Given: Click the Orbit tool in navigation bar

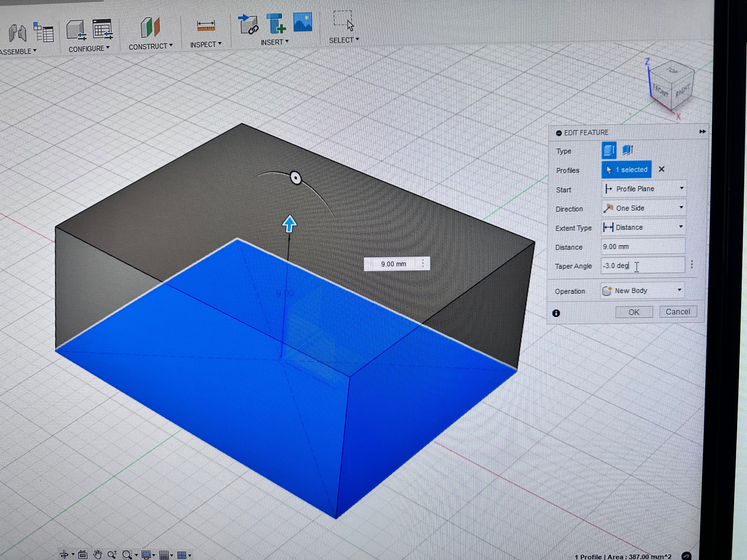Looking at the screenshot, I should click(x=64, y=554).
